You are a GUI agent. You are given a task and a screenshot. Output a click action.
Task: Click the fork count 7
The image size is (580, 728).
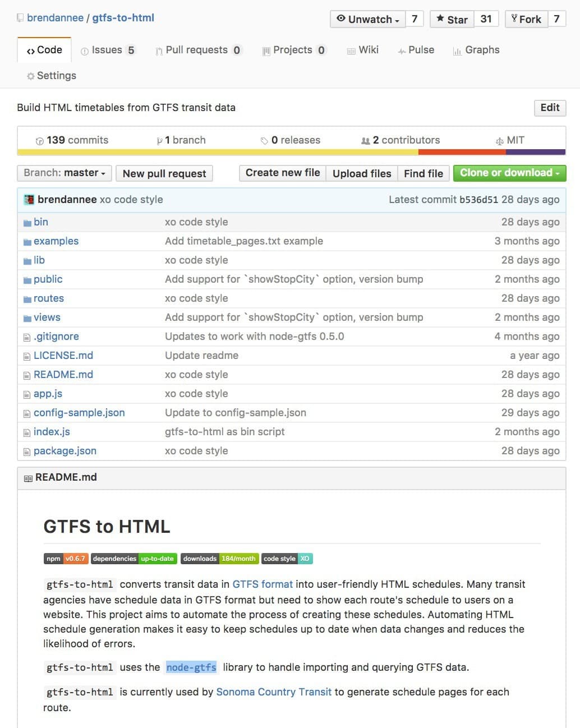pos(556,19)
